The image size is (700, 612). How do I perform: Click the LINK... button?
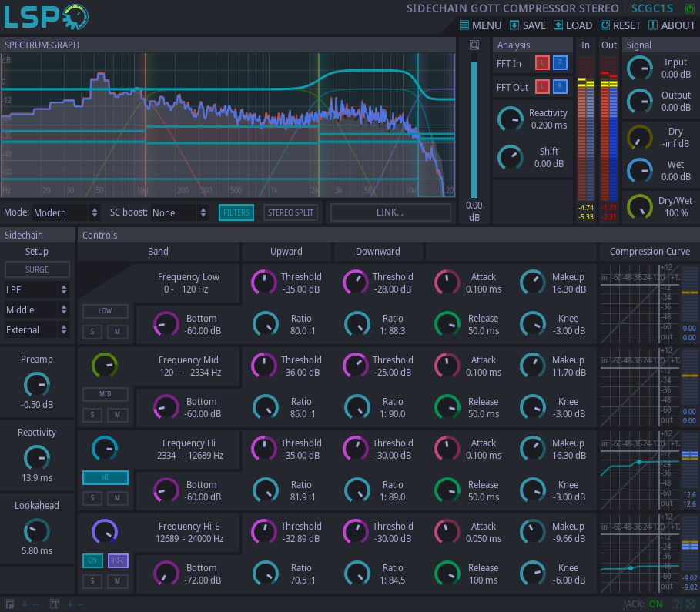pos(390,212)
